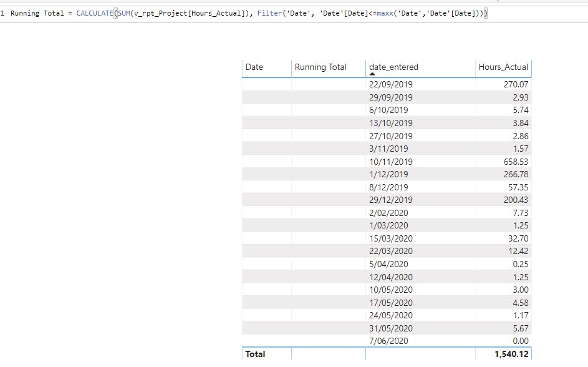
Task: Select date cell 22/09/2019
Action: (x=390, y=84)
